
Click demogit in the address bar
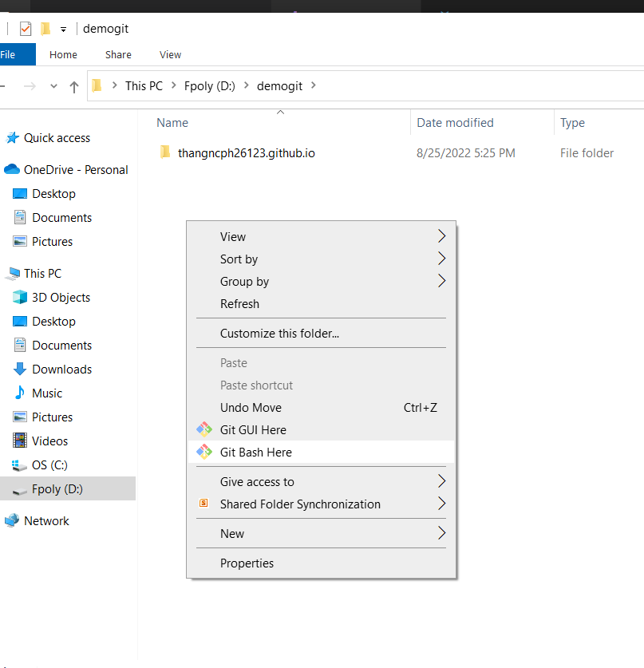tap(279, 86)
